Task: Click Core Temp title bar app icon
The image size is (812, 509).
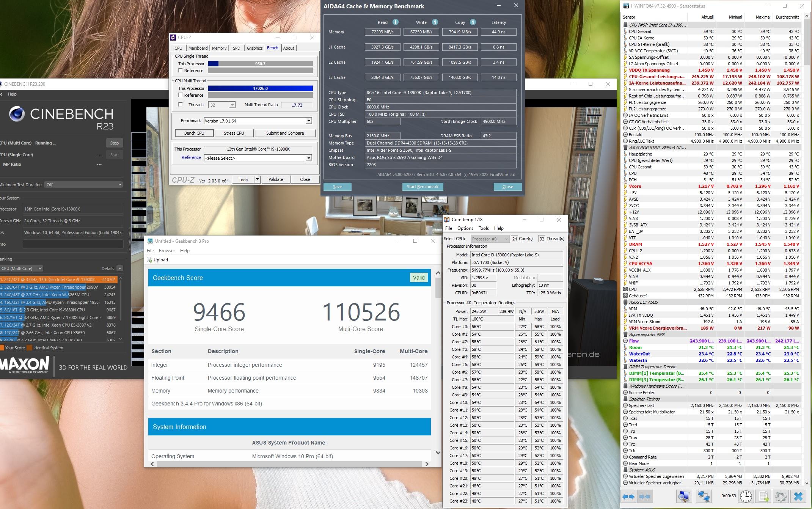Action: [447, 220]
